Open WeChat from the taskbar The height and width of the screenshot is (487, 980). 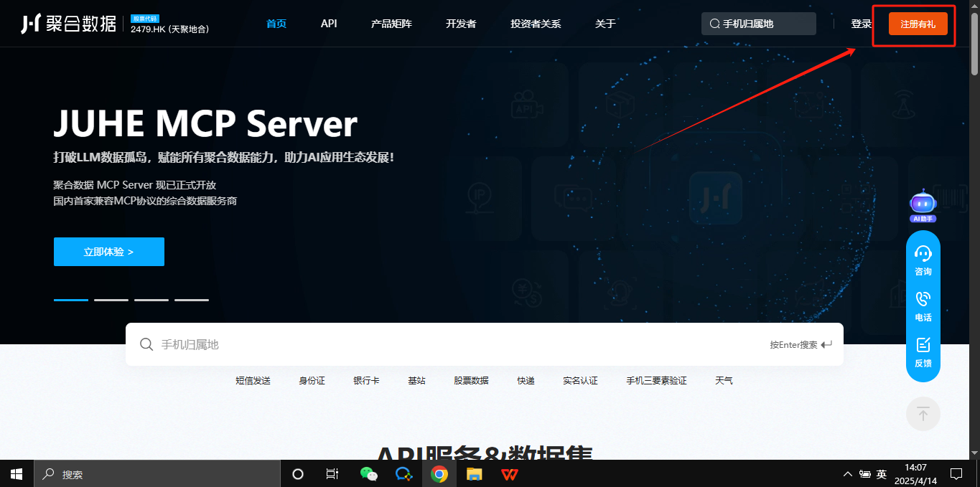[x=368, y=474]
